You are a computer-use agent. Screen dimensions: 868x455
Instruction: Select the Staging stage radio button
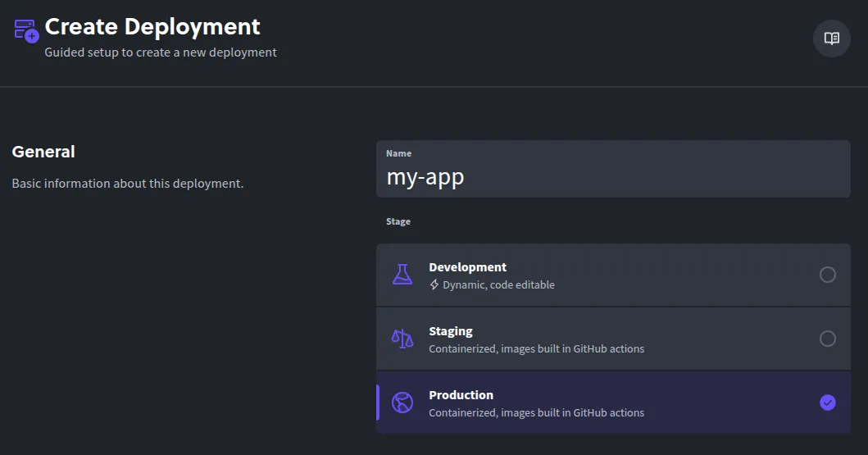[827, 339]
